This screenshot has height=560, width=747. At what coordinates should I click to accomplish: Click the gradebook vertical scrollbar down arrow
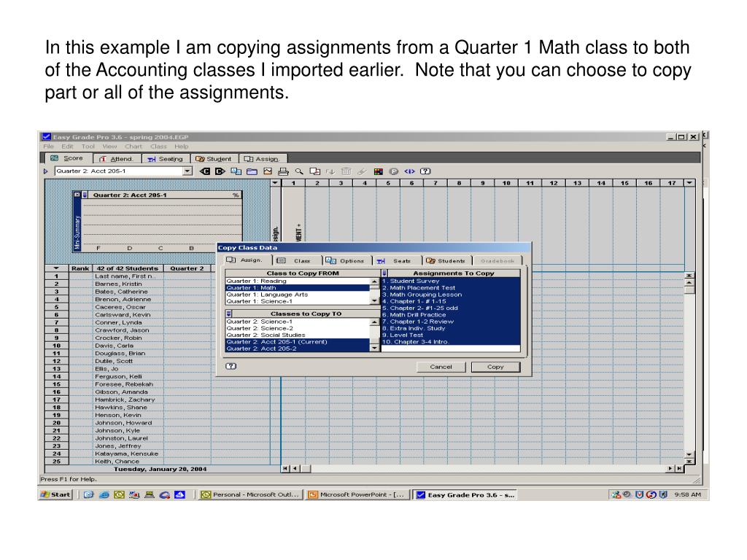point(689,454)
